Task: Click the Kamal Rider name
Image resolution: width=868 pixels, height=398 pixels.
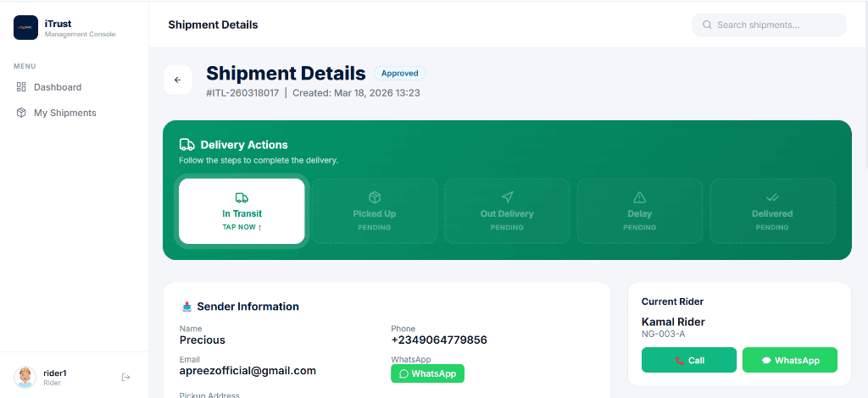Action: coord(673,322)
